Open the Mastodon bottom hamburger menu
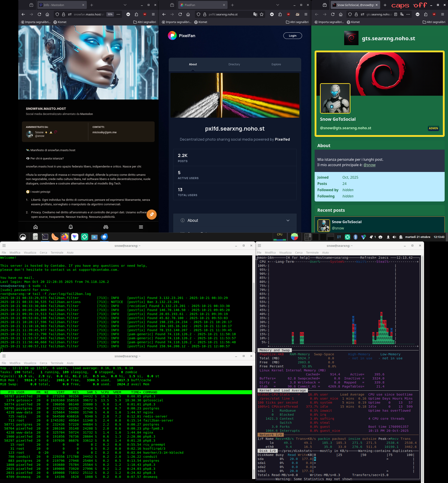Viewport: 448px width, 483px height. pyautogui.click(x=141, y=227)
